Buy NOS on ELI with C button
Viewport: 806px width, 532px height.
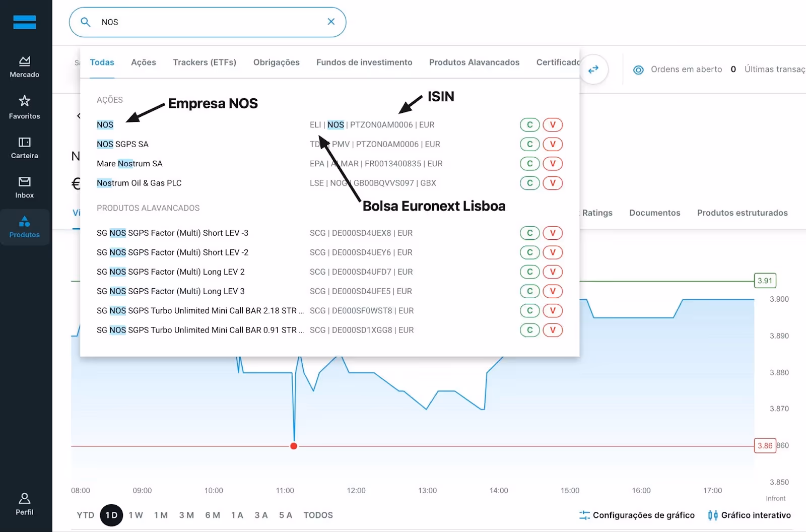click(x=529, y=125)
